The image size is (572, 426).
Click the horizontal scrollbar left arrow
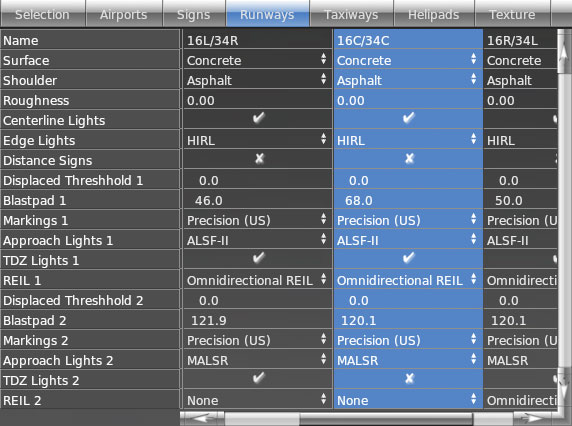coord(202,418)
